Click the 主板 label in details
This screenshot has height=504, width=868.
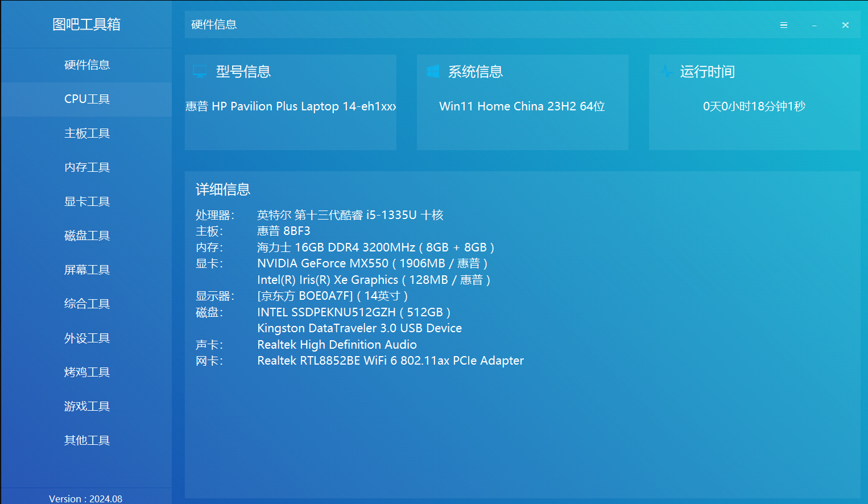[x=209, y=231]
